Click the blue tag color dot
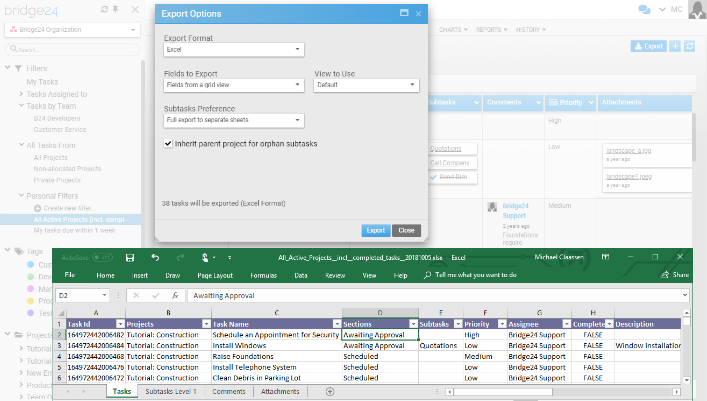Viewport: 707px width, 401px height. pos(31,264)
